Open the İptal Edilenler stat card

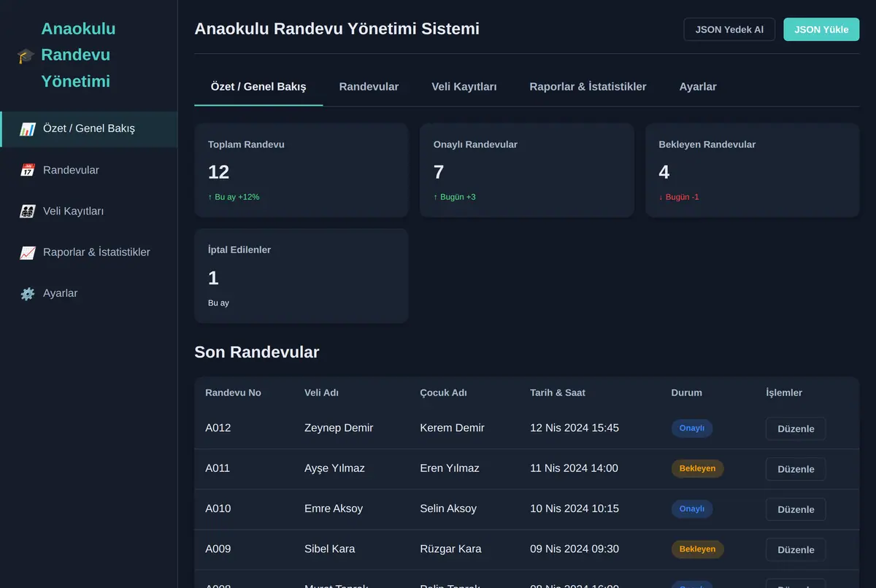pos(301,276)
